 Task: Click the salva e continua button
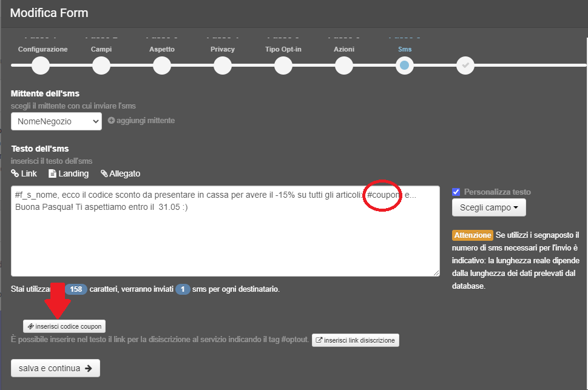55,368
